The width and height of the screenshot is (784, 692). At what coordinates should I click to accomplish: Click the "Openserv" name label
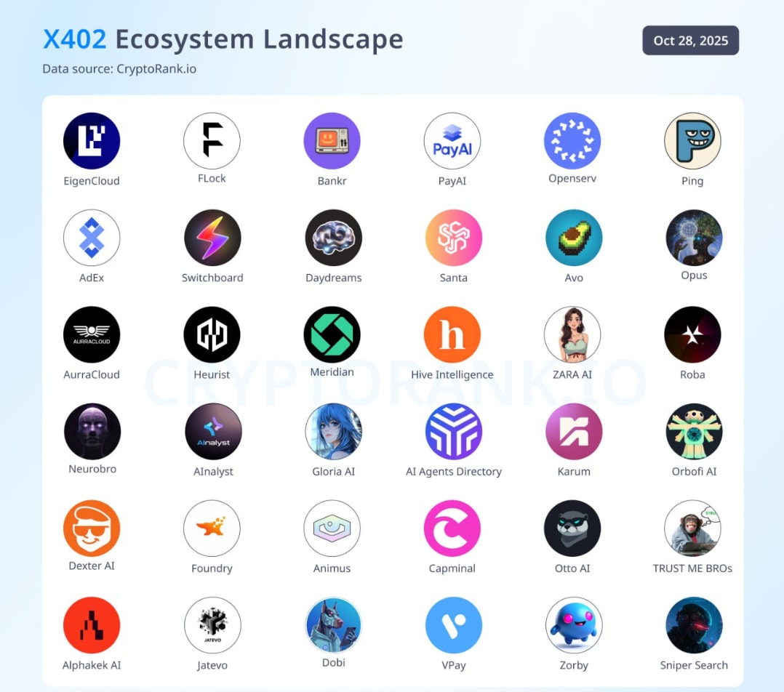click(x=572, y=179)
